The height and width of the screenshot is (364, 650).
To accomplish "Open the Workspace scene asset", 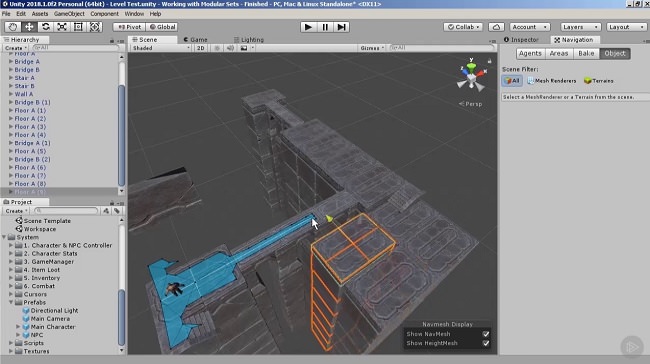I will (x=40, y=229).
